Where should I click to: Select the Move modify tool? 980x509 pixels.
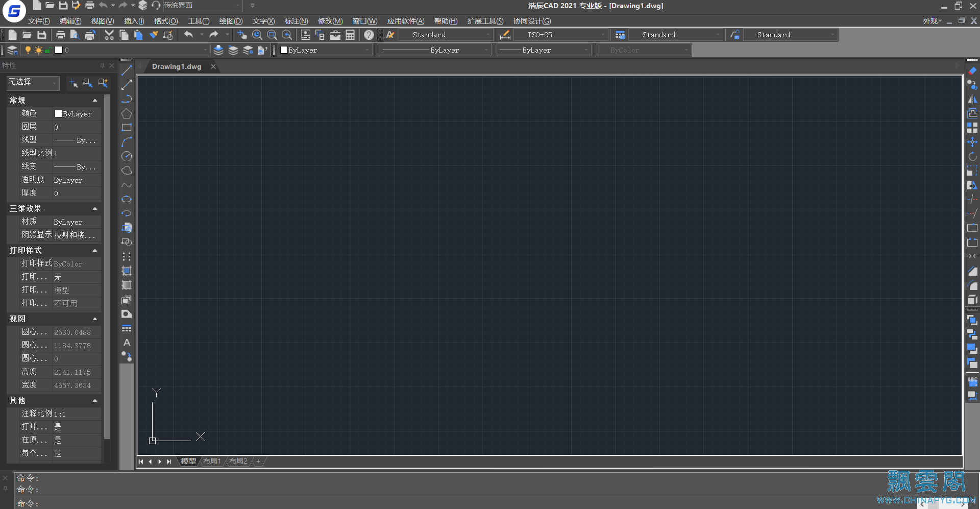(x=972, y=142)
